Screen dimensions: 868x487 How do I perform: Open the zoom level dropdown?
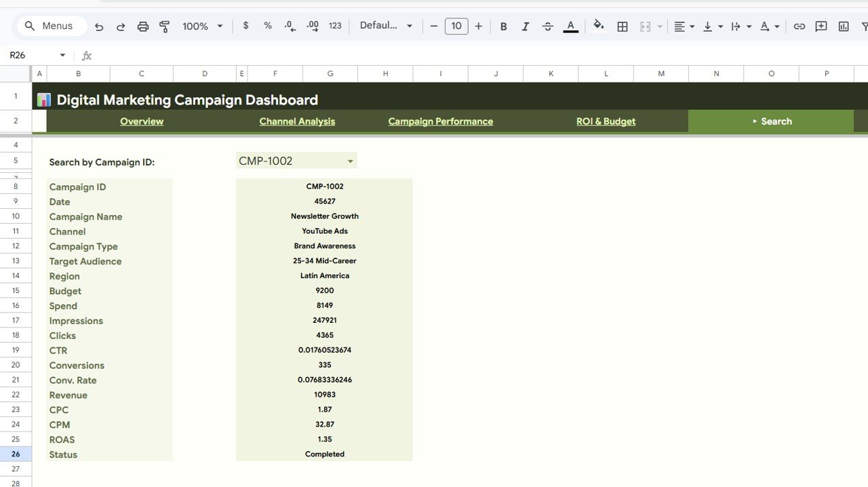point(201,26)
